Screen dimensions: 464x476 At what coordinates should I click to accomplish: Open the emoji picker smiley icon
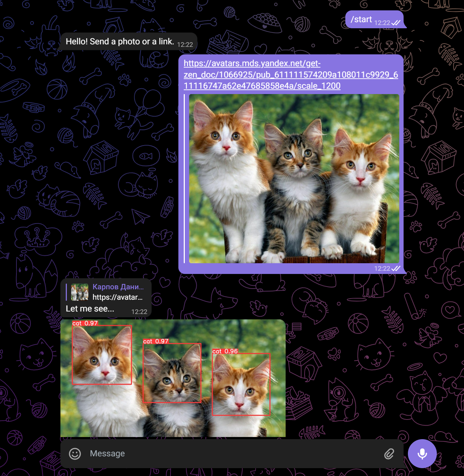(75, 453)
